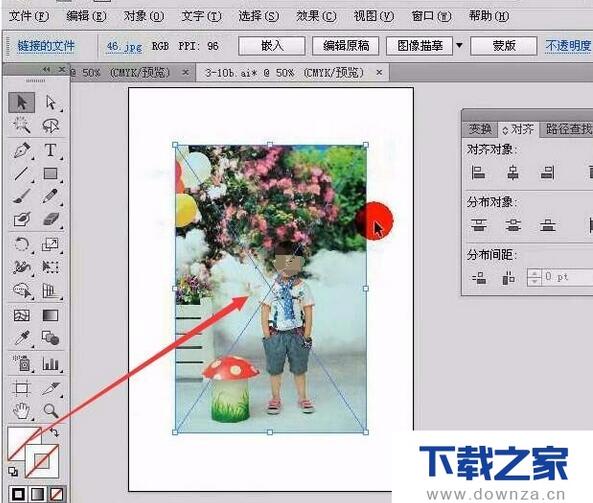
Task: Open the 视图(V) menu
Action: point(374,16)
